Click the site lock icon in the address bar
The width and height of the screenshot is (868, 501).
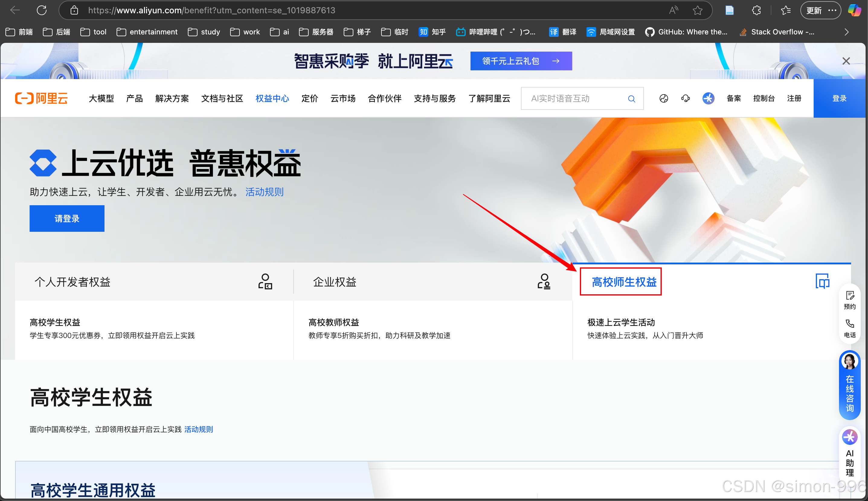click(x=74, y=10)
